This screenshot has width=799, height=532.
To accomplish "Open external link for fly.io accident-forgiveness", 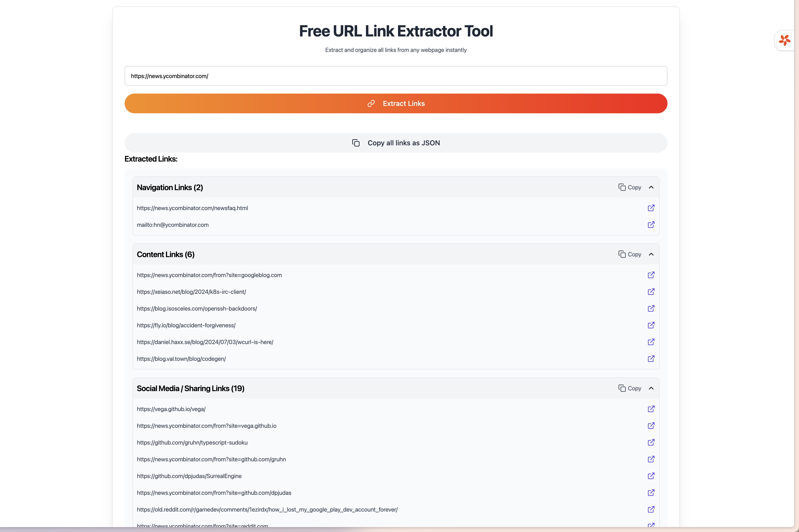I will click(651, 325).
